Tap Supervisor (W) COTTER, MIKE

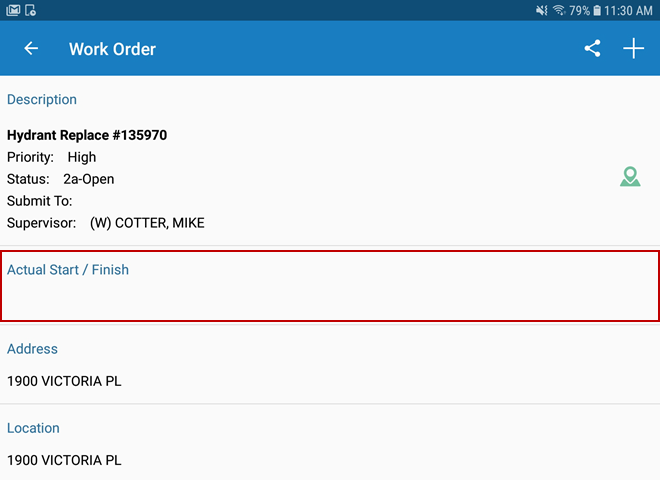point(106,223)
